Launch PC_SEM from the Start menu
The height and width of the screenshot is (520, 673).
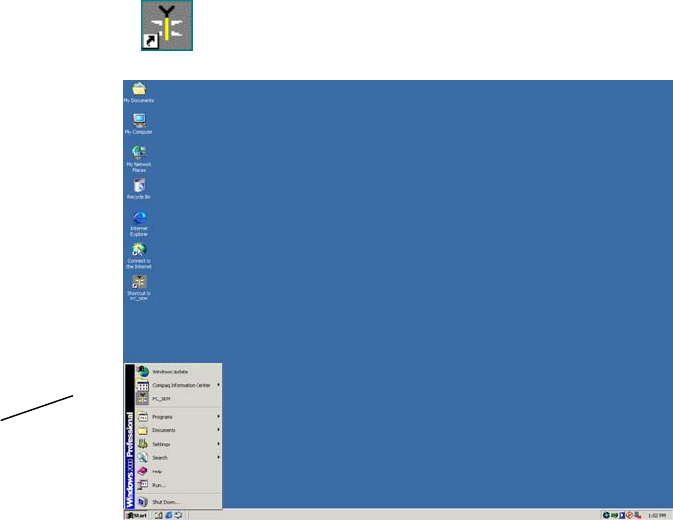tap(179, 399)
